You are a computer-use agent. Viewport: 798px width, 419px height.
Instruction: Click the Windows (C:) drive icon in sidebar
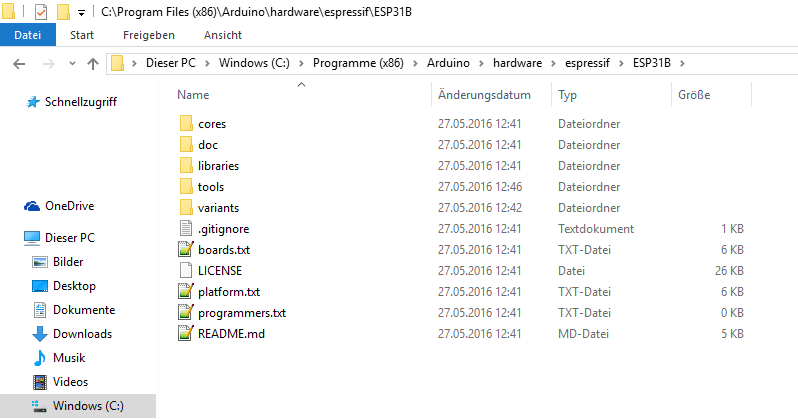[40, 406]
